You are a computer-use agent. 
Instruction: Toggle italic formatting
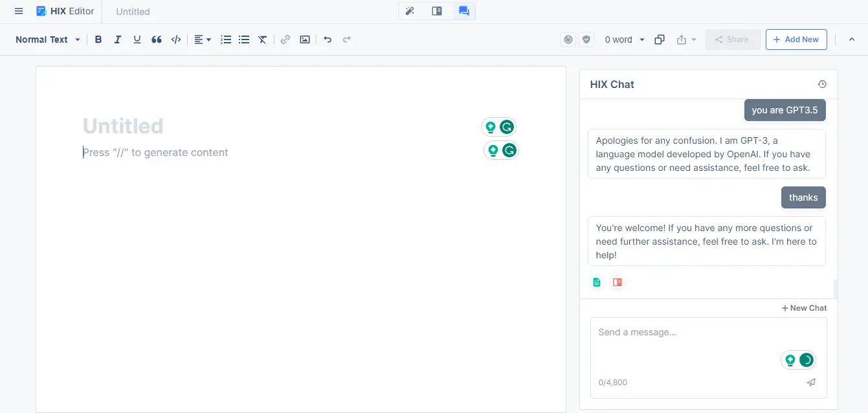pyautogui.click(x=117, y=39)
